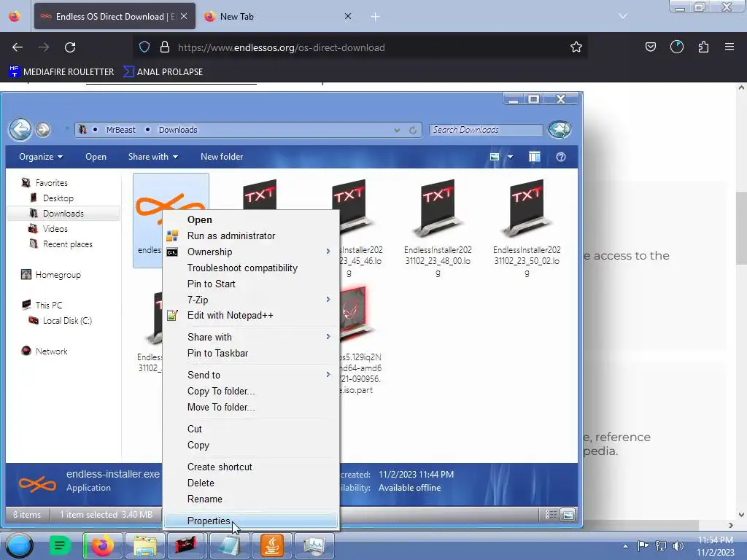This screenshot has width=747, height=560.
Task: Switch to the New Tab tab
Action: [x=278, y=16]
